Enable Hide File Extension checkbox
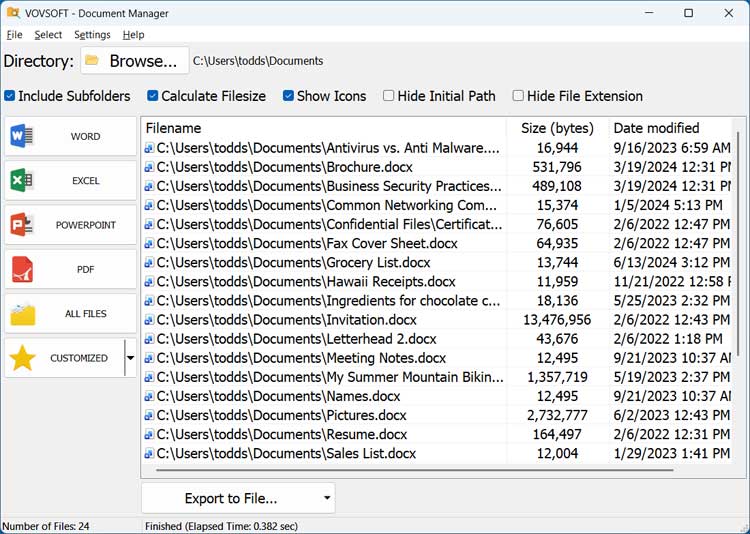 click(x=518, y=96)
